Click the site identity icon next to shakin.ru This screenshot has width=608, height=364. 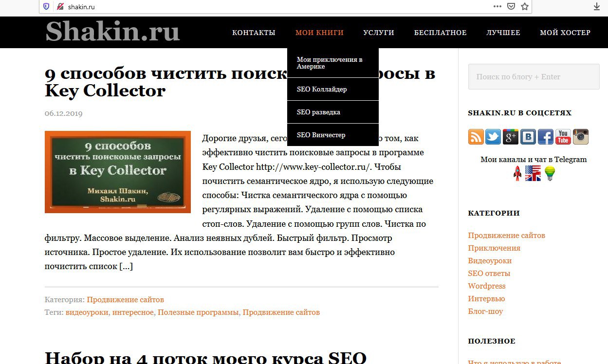(60, 6)
